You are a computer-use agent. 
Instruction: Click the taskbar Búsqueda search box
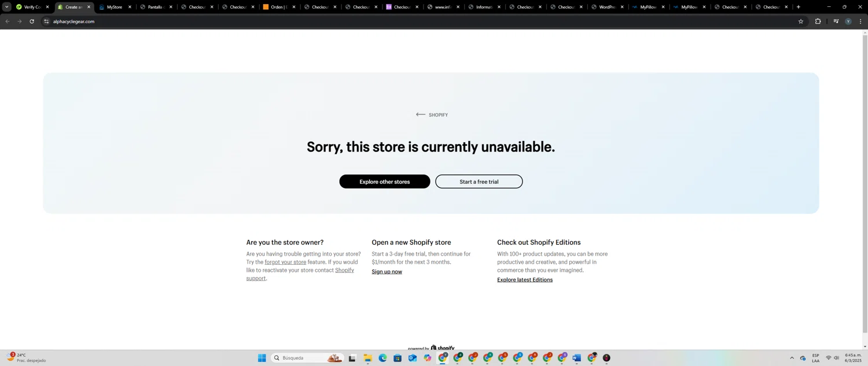(307, 358)
